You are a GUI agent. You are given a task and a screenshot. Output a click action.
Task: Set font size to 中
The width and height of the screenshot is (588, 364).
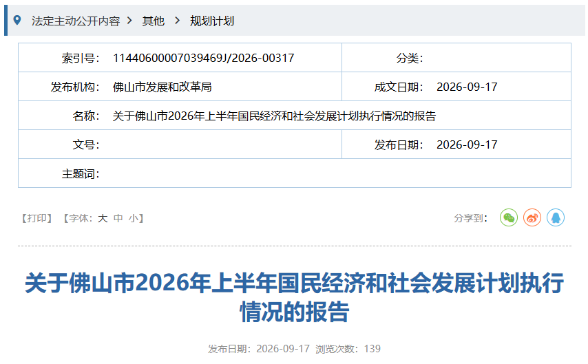click(x=118, y=218)
